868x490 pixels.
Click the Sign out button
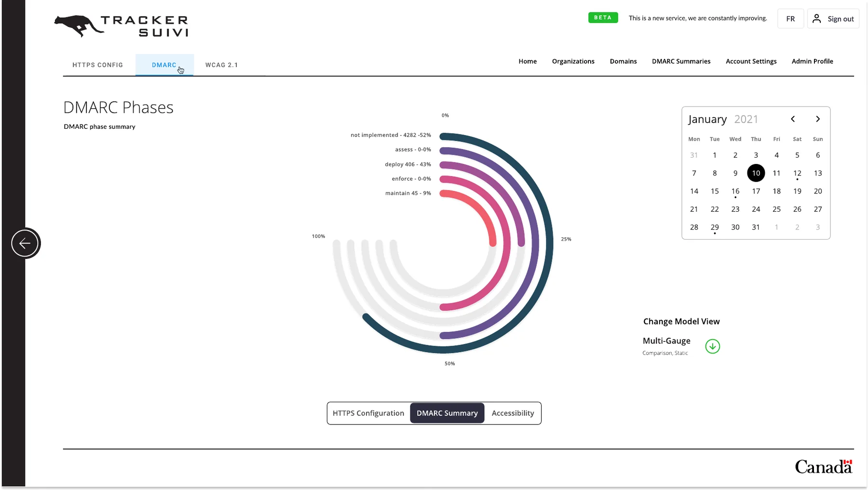coord(833,19)
